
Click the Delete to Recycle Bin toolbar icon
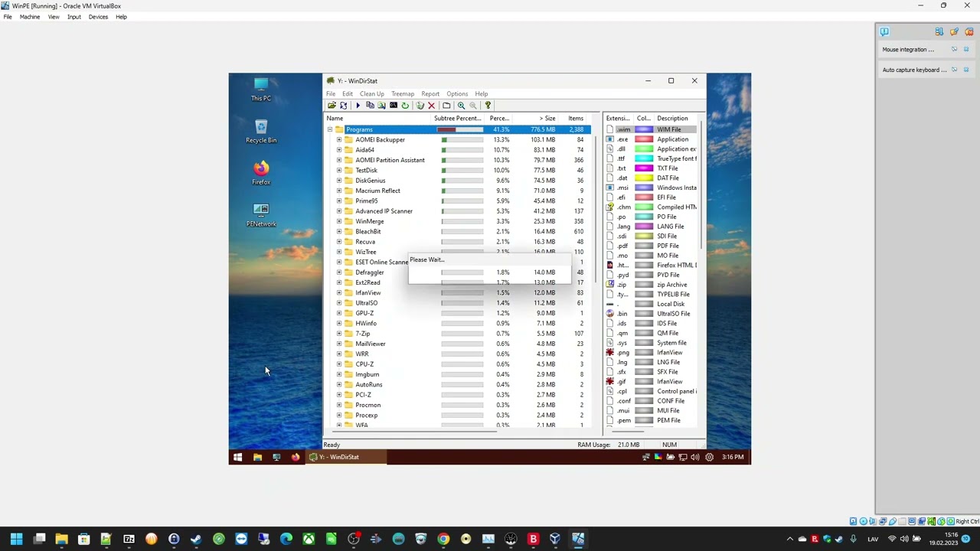pos(420,106)
